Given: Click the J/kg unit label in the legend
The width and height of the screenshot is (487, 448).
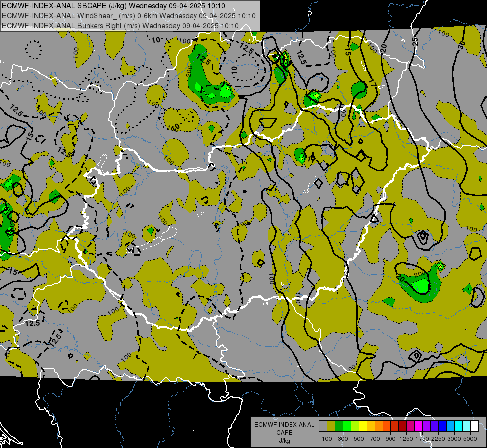Looking at the screenshot, I should (284, 441).
